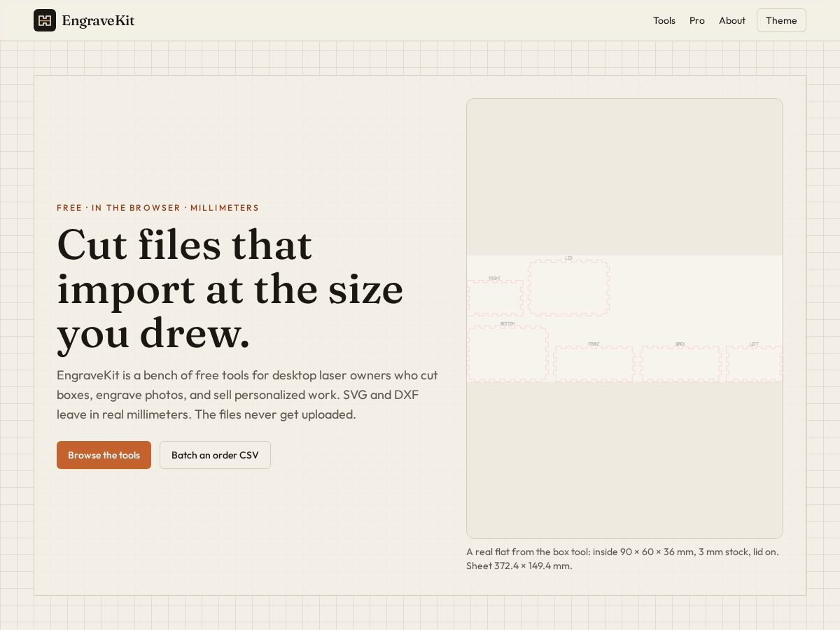
Task: Toggle the site Theme button
Action: (781, 20)
